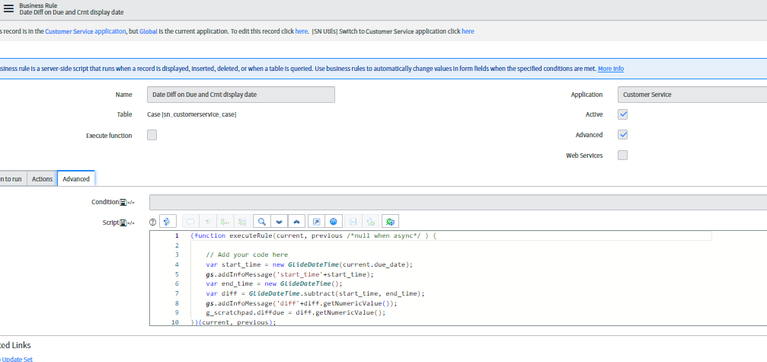
Task: Click the '})(current, previous);' line
Action: pyautogui.click(x=233, y=322)
